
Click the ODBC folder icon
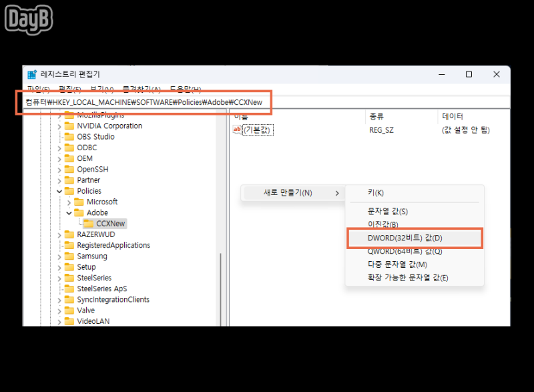click(x=69, y=148)
